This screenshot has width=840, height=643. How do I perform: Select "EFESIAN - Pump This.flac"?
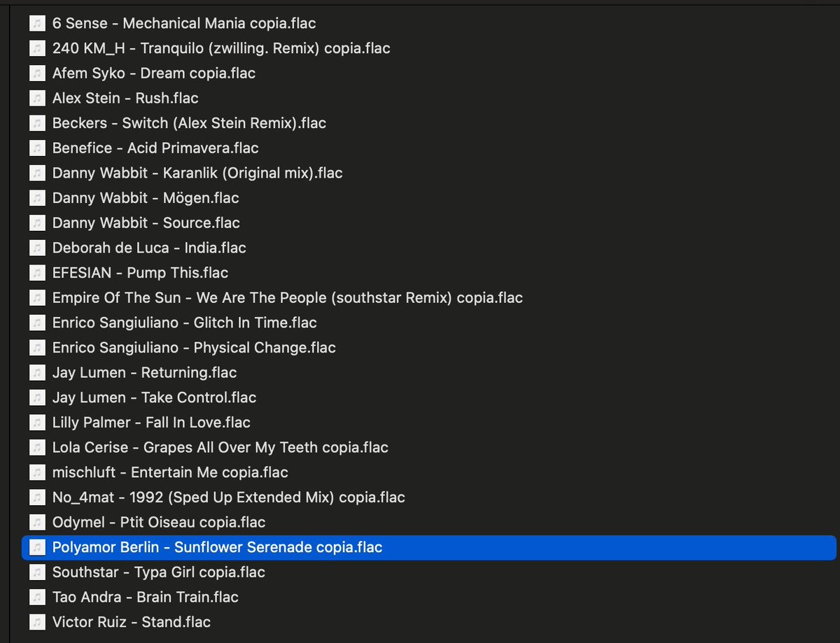coord(140,273)
